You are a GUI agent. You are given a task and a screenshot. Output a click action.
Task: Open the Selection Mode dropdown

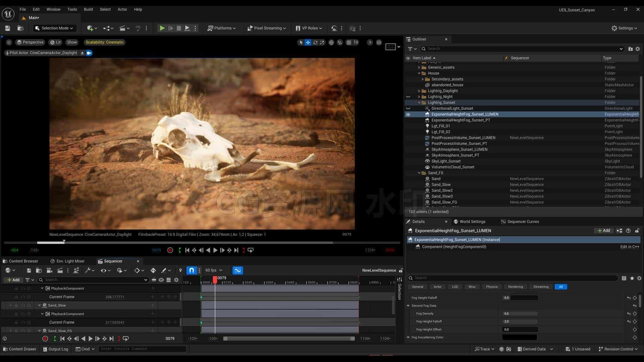55,28
